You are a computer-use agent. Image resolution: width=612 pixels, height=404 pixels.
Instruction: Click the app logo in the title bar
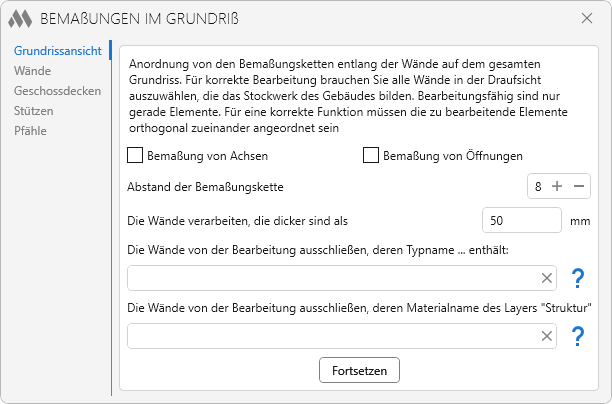tap(21, 19)
